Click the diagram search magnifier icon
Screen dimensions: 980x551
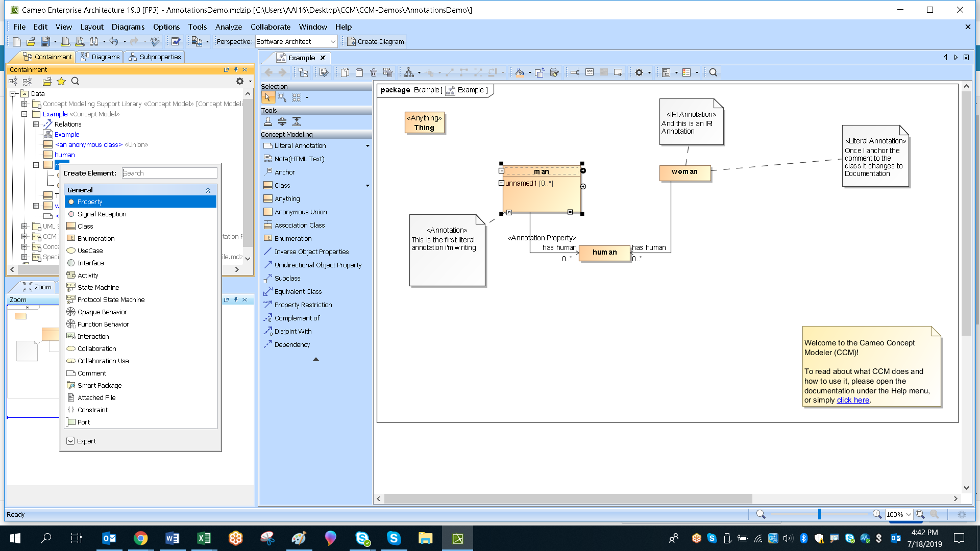713,72
